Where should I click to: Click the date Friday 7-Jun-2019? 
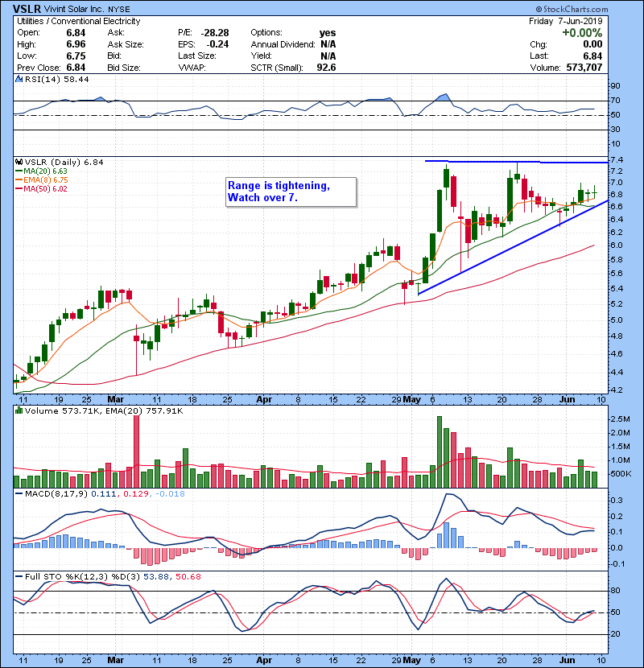[x=566, y=21]
